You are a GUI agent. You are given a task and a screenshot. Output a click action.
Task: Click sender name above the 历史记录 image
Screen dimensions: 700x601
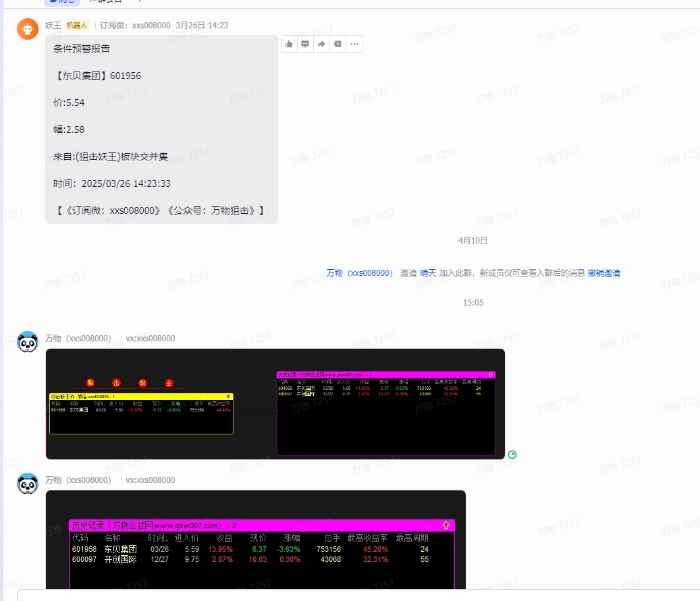tap(78, 480)
